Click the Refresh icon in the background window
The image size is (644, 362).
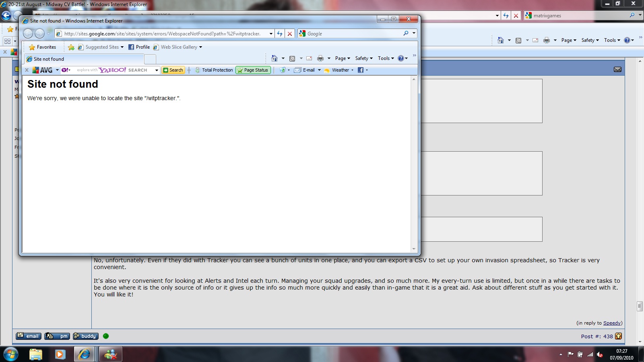tap(506, 16)
